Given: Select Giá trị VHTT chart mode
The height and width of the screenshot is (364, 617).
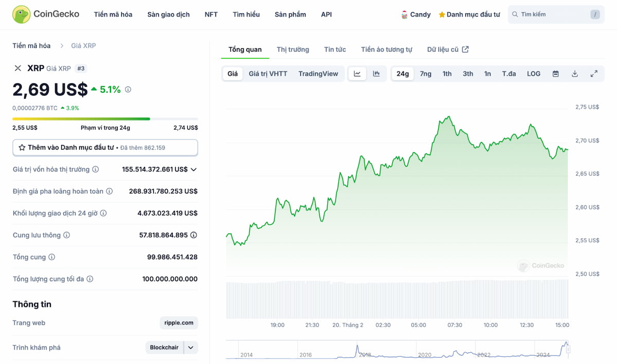Looking at the screenshot, I should tap(268, 74).
